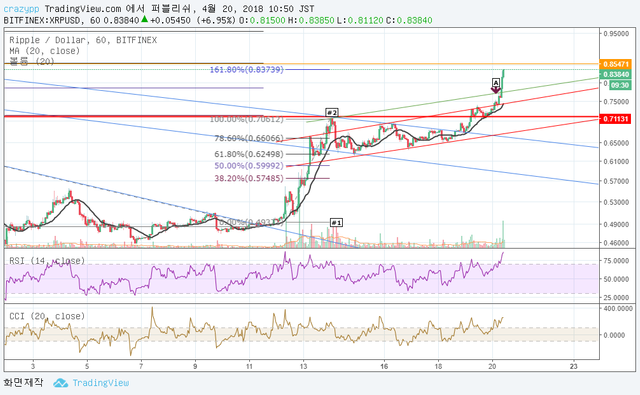Click date 23 on the time axis
Viewport: 640px width, 395px height.
click(x=573, y=366)
